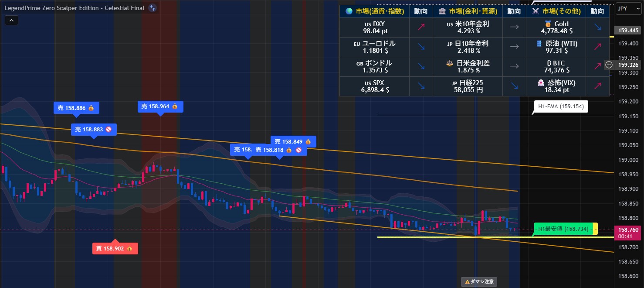Click the ダマシ注意 warning label
Image resolution: width=644 pixels, height=288 pixels.
(479, 282)
